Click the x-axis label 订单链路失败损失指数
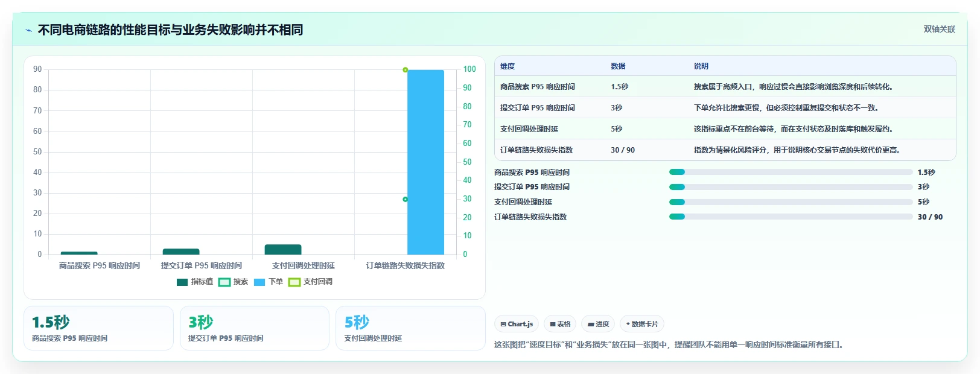 (x=406, y=265)
